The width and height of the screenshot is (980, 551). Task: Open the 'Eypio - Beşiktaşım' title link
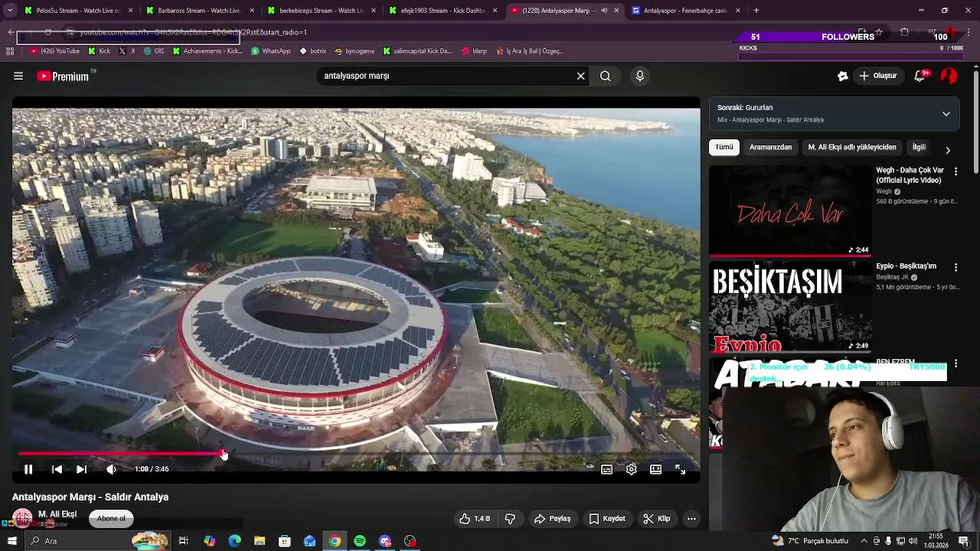coord(906,266)
